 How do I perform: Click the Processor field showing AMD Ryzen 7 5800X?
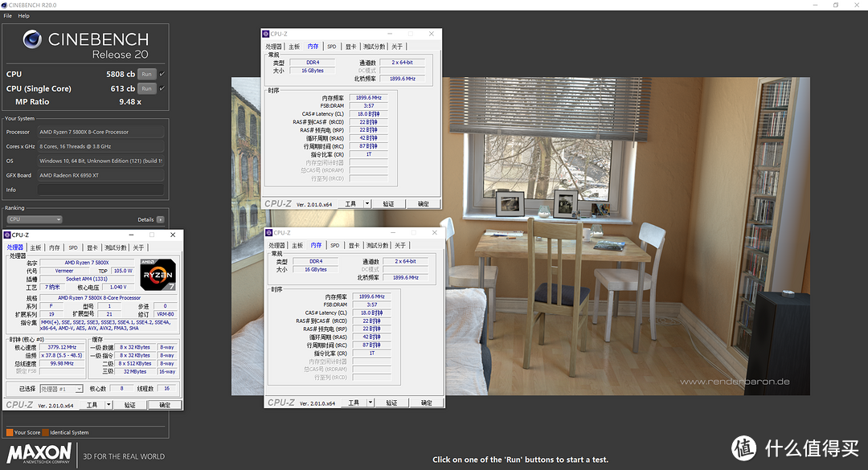(x=100, y=133)
